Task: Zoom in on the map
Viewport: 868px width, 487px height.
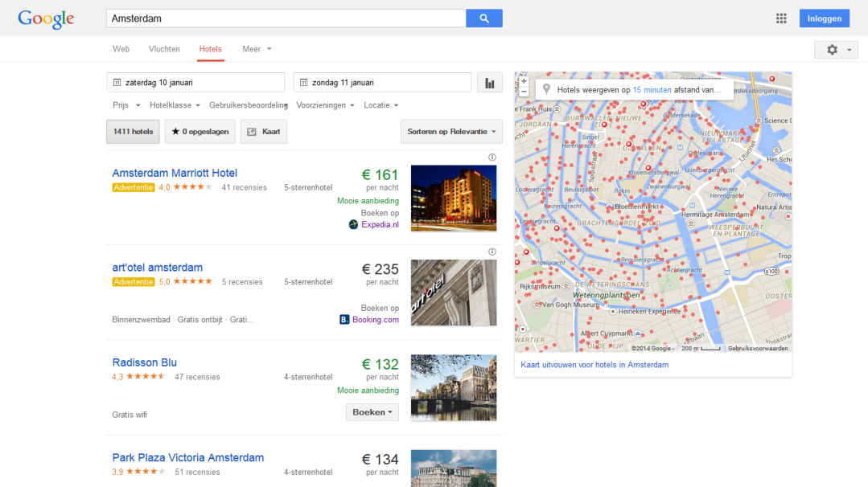Action: [x=524, y=81]
